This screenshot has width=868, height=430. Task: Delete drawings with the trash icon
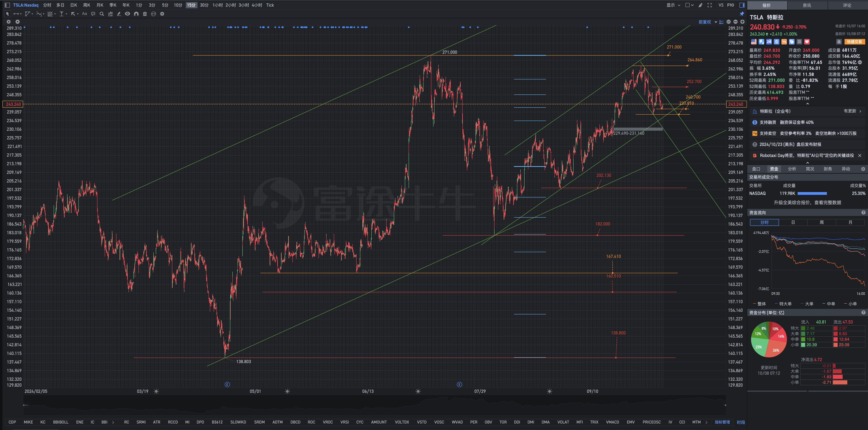tap(145, 14)
